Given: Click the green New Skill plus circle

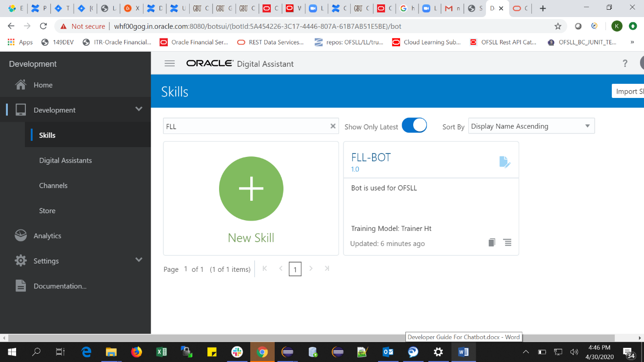Looking at the screenshot, I should 251,189.
